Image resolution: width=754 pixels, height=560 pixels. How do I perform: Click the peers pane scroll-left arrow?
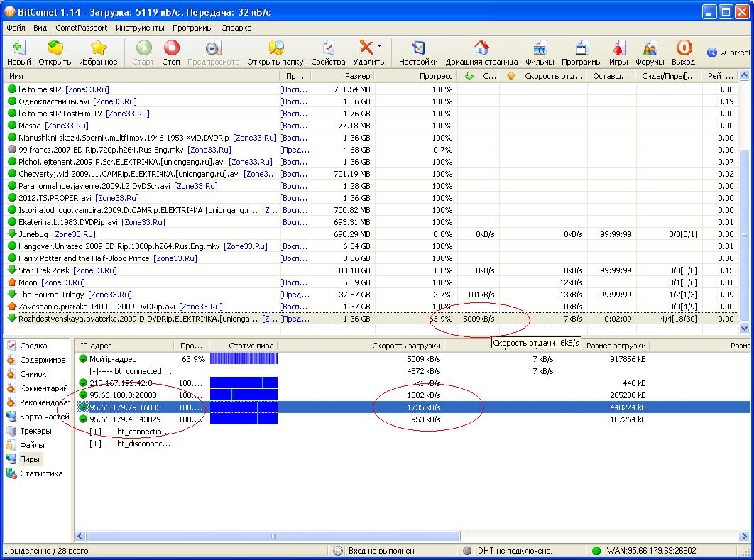[81, 536]
